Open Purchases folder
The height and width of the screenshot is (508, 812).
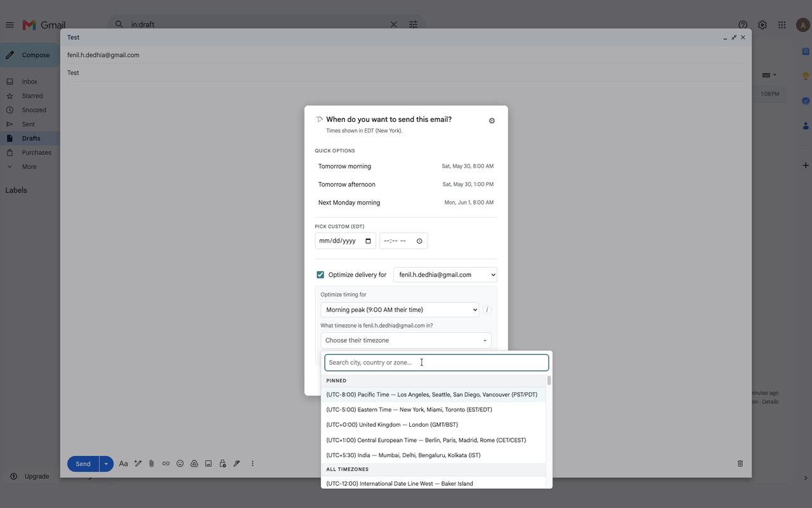point(36,152)
